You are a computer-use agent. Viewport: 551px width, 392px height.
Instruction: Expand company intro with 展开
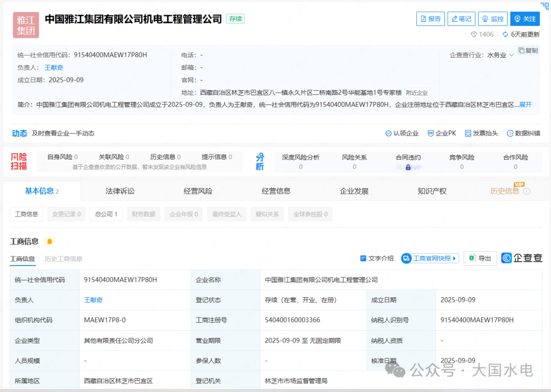click(x=525, y=104)
